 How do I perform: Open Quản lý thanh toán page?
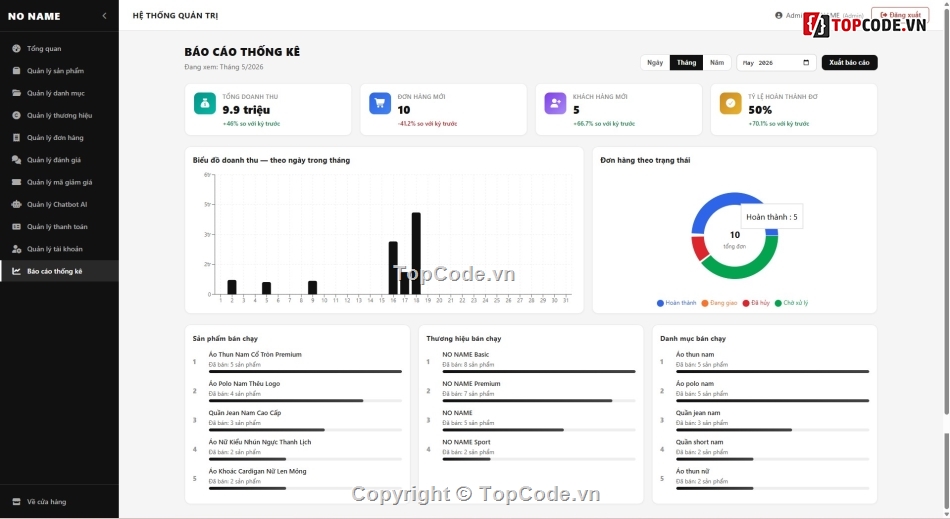(x=59, y=226)
